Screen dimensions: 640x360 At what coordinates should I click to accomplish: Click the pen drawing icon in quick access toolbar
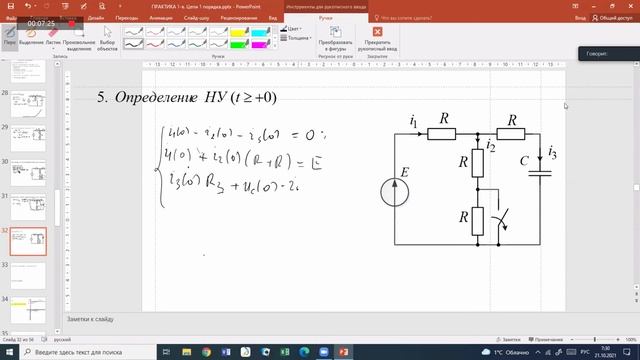click(x=84, y=6)
